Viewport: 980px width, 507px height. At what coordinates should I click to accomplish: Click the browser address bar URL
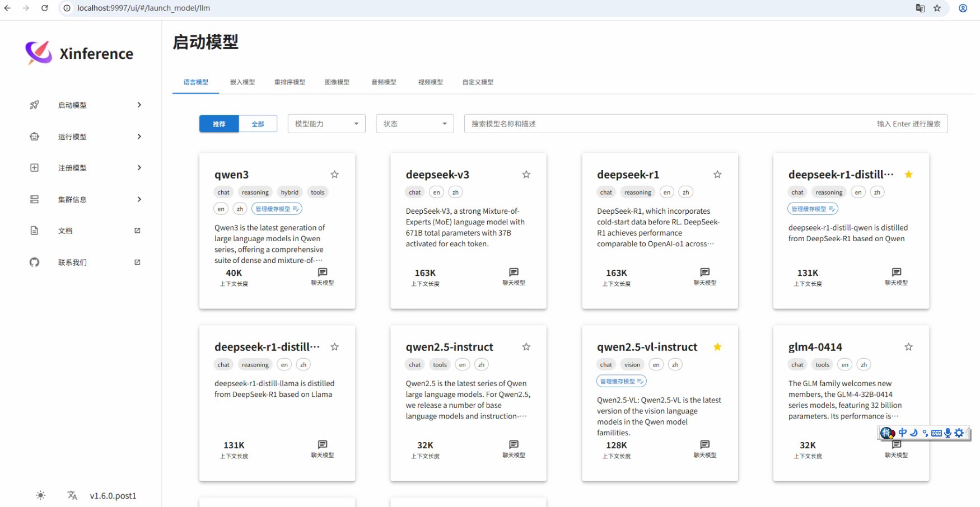144,8
